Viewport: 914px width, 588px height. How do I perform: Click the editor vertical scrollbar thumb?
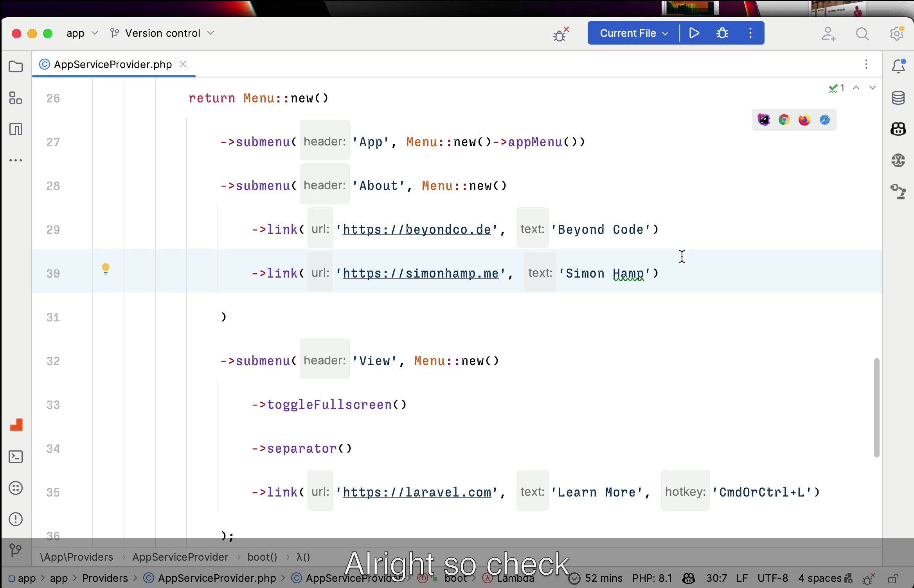pyautogui.click(x=876, y=407)
